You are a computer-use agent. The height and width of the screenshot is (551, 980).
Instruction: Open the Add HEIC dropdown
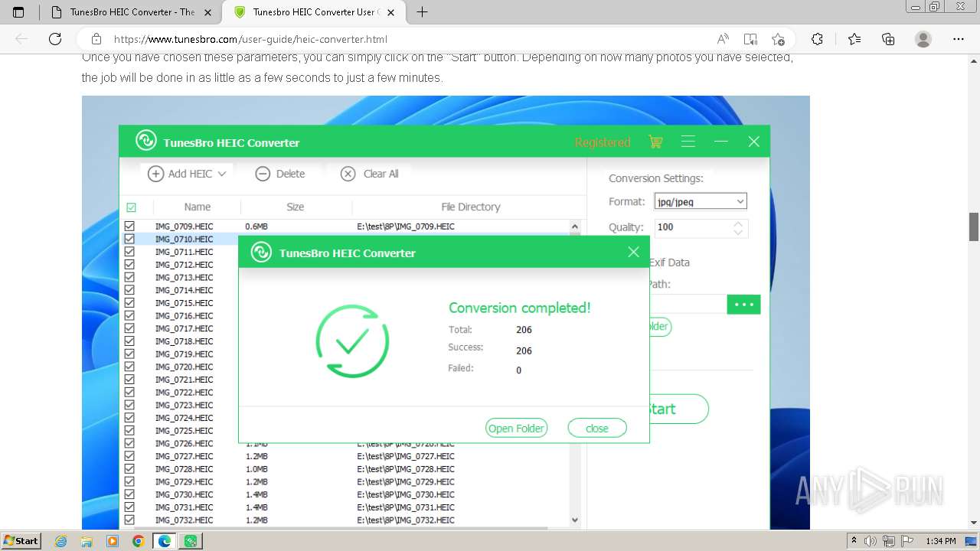188,174
